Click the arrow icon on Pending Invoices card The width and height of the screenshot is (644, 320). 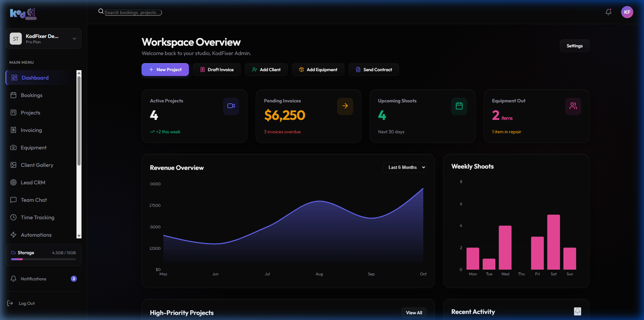[345, 106]
